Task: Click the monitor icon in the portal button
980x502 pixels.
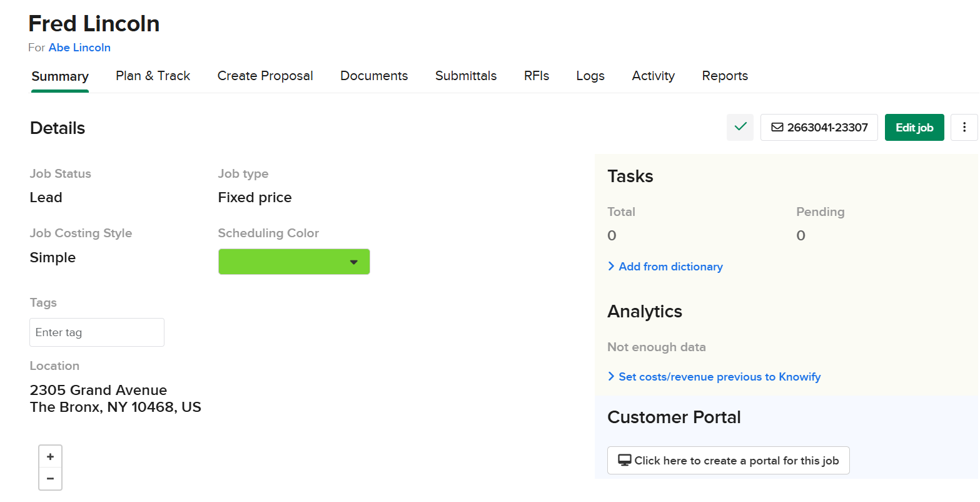Action: click(x=624, y=460)
